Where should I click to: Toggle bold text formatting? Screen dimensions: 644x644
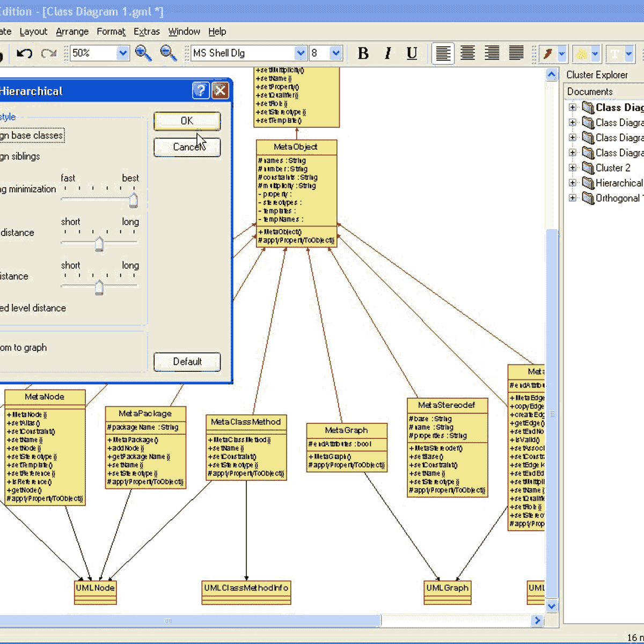363,53
